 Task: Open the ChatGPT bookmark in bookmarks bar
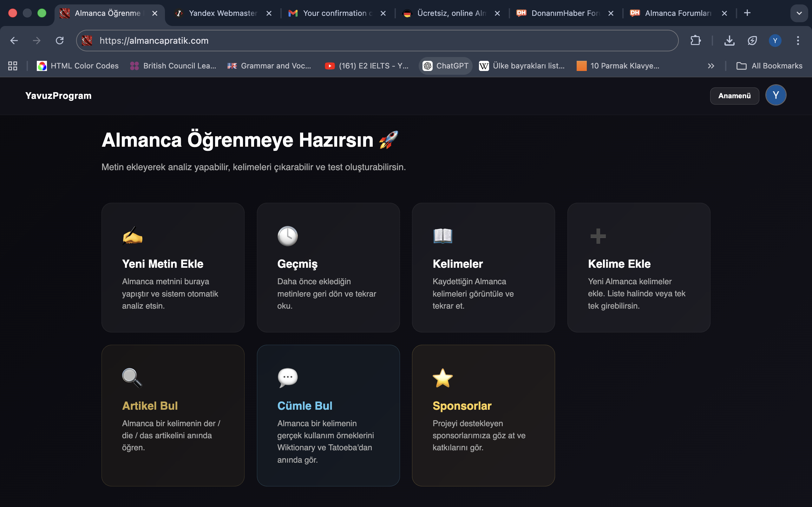click(x=445, y=66)
